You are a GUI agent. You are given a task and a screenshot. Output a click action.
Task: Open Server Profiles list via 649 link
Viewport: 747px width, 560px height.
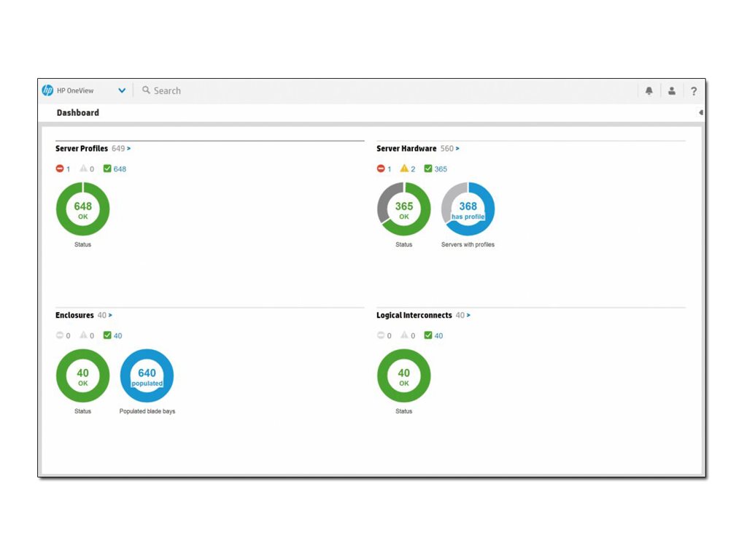click(120, 148)
